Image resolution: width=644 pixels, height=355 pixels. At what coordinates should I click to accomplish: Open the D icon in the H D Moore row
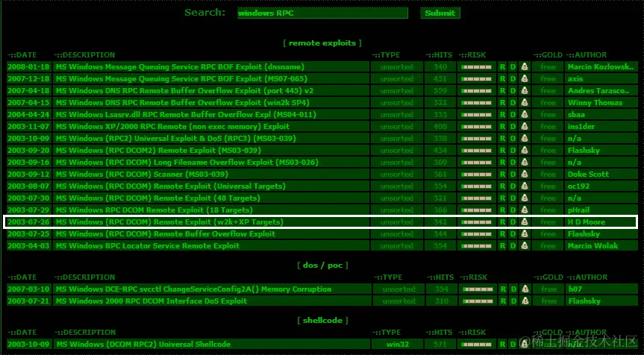click(x=513, y=222)
